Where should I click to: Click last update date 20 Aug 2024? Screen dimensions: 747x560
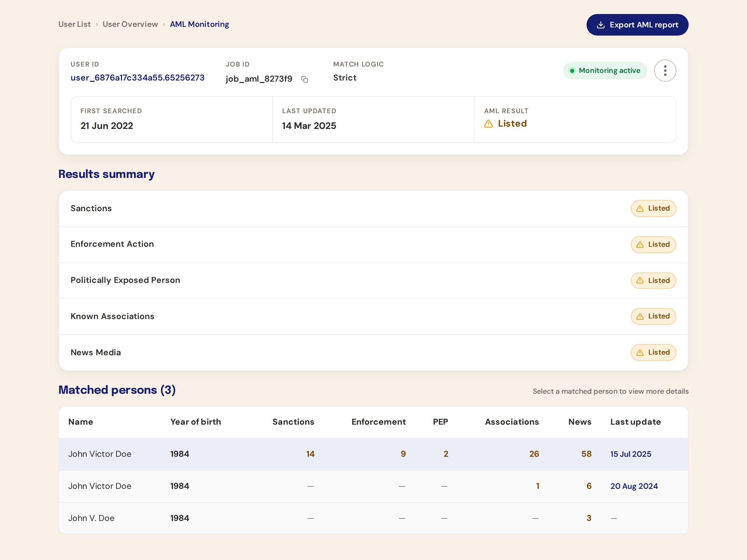coord(634,486)
